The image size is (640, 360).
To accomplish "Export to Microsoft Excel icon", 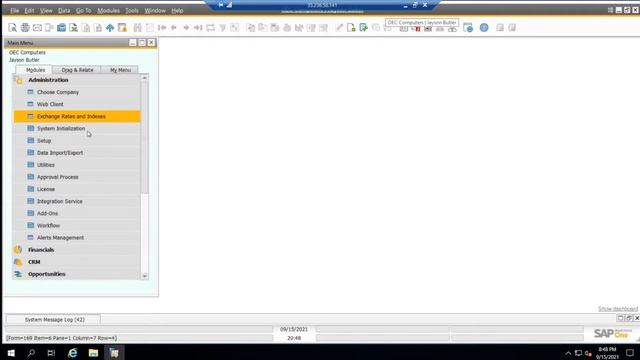I will (x=73, y=28).
